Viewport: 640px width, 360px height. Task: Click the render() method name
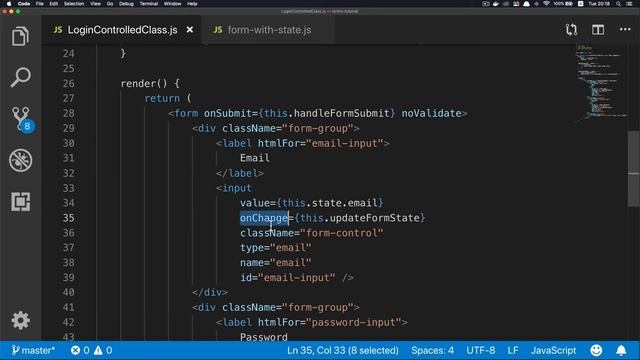pos(144,84)
